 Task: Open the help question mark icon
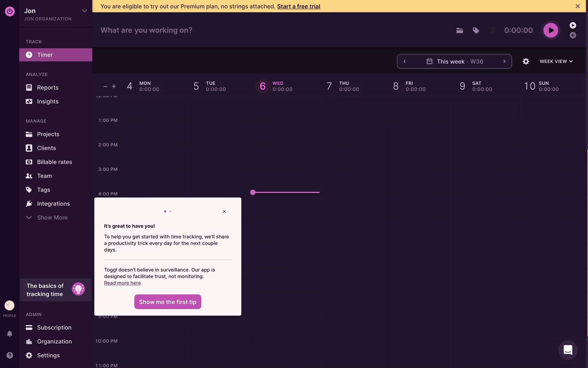(x=9, y=355)
